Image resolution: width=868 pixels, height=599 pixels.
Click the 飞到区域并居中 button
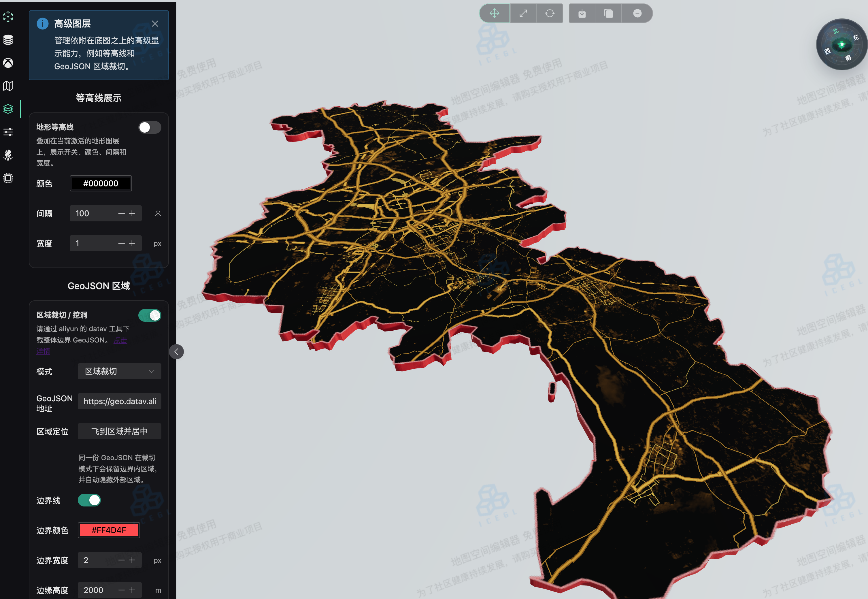[119, 431]
